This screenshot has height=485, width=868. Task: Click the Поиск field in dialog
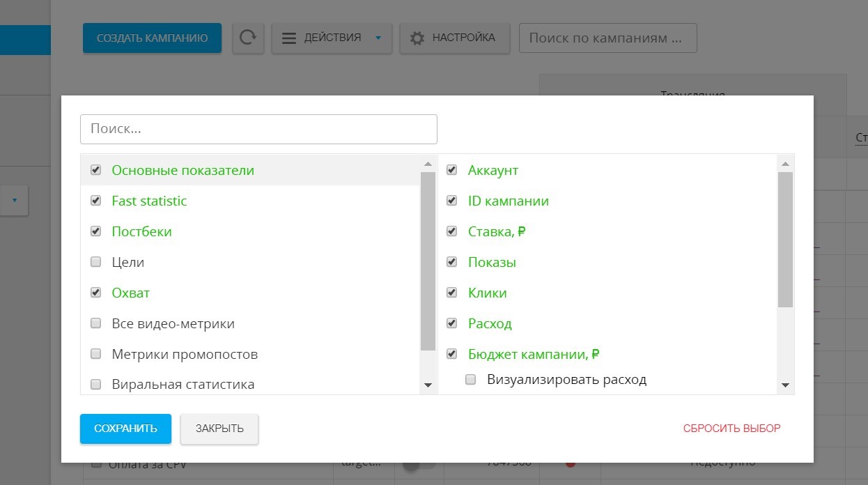pyautogui.click(x=258, y=130)
